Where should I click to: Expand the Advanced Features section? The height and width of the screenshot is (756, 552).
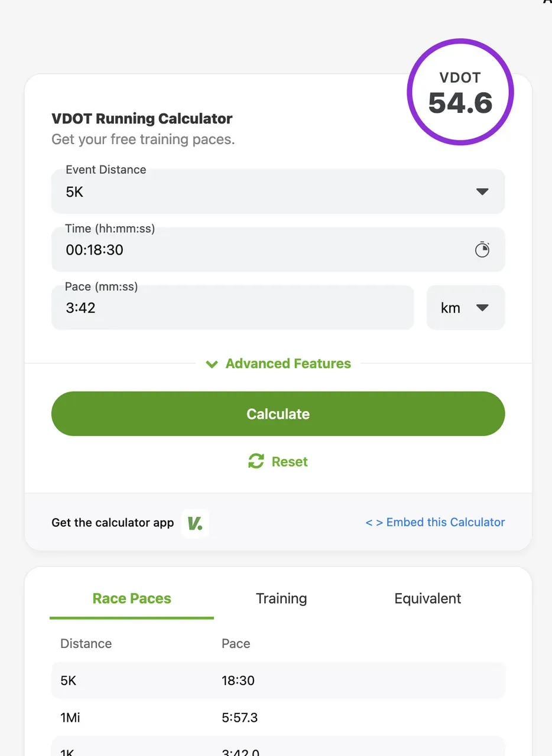[288, 364]
